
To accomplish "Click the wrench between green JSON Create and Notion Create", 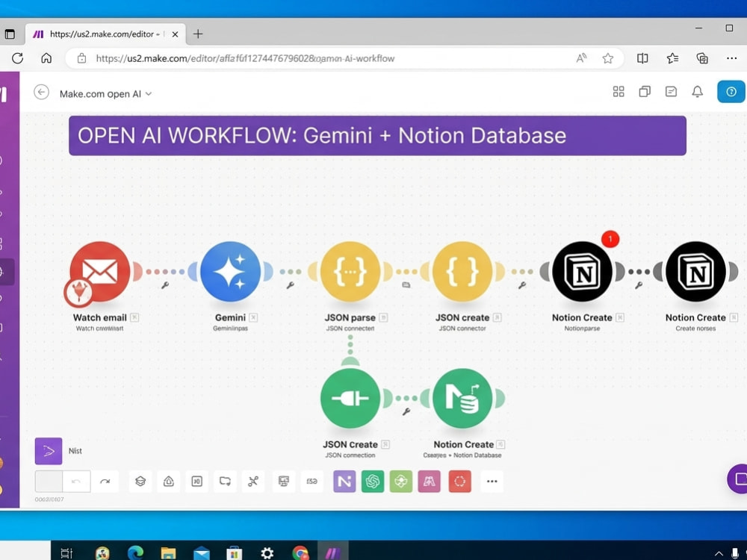I will tap(406, 411).
